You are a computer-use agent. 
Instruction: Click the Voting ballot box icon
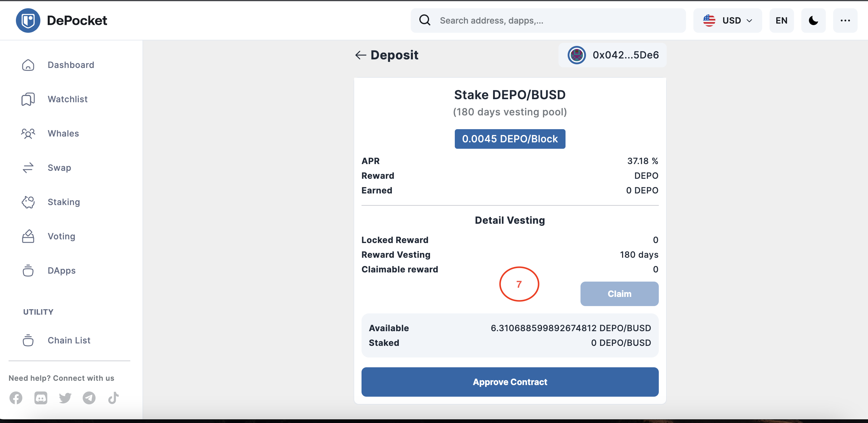click(x=28, y=236)
